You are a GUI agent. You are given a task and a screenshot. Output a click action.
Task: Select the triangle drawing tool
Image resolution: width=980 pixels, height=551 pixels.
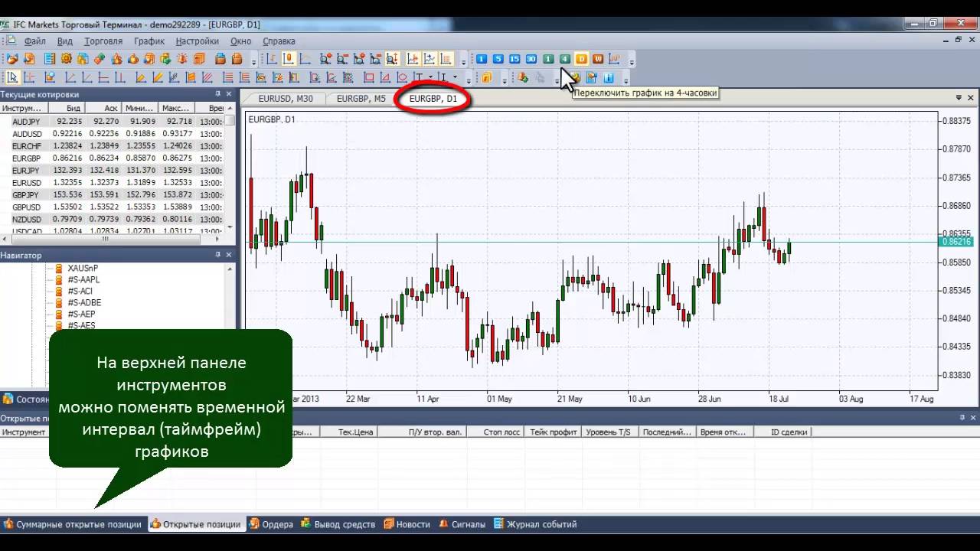[386, 77]
